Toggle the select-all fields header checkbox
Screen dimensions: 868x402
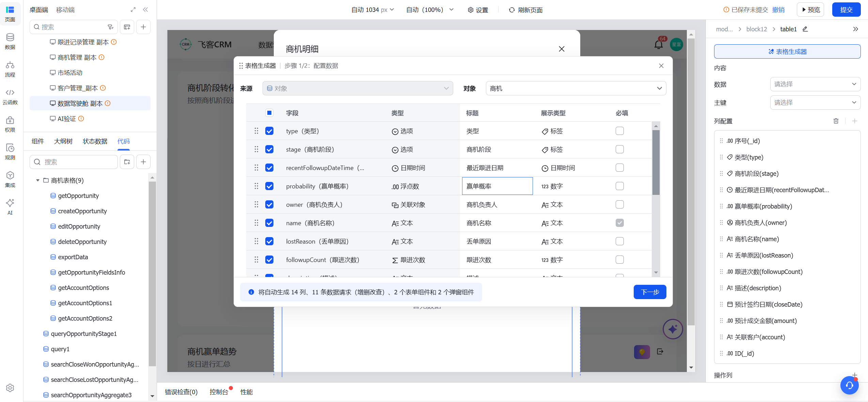click(x=269, y=113)
